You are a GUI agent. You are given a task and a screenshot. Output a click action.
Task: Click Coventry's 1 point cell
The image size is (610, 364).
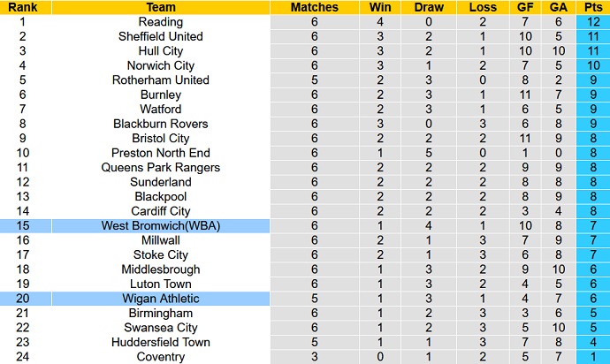pos(591,357)
